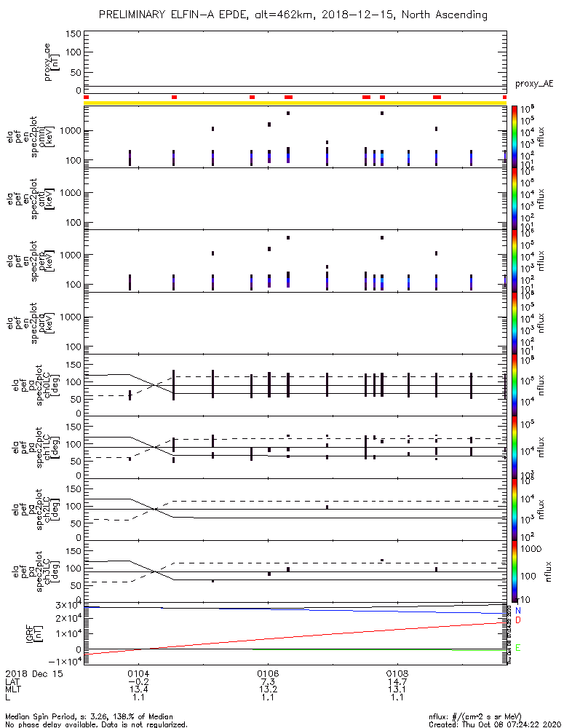Viewport: 564px width, 728px height.
Task: Select the blue N legend letter
Action: coord(517,610)
